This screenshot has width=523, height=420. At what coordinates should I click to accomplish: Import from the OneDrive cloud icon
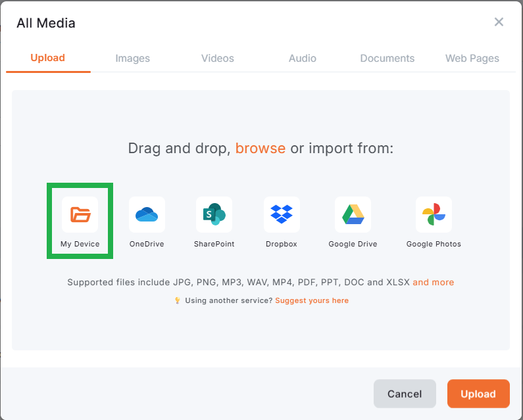(147, 214)
